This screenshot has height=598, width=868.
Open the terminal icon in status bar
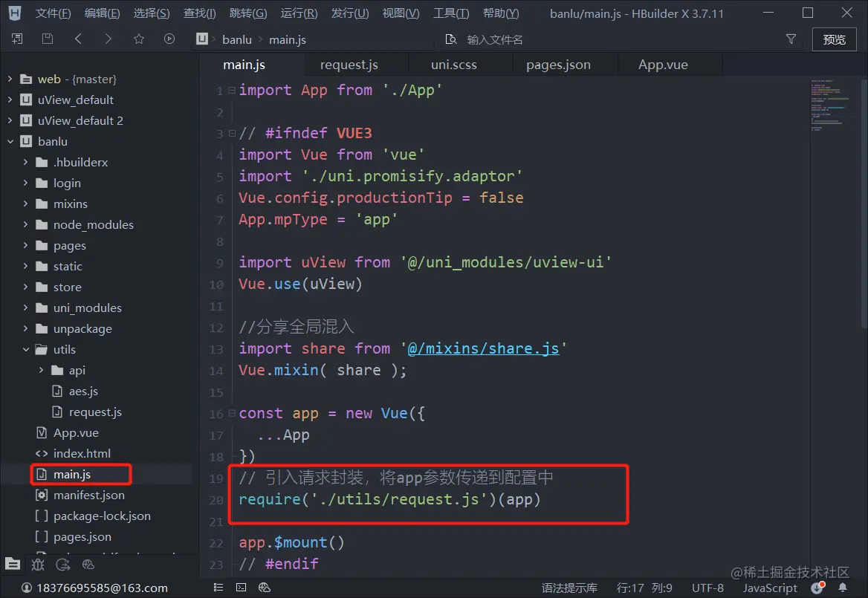coord(242,588)
